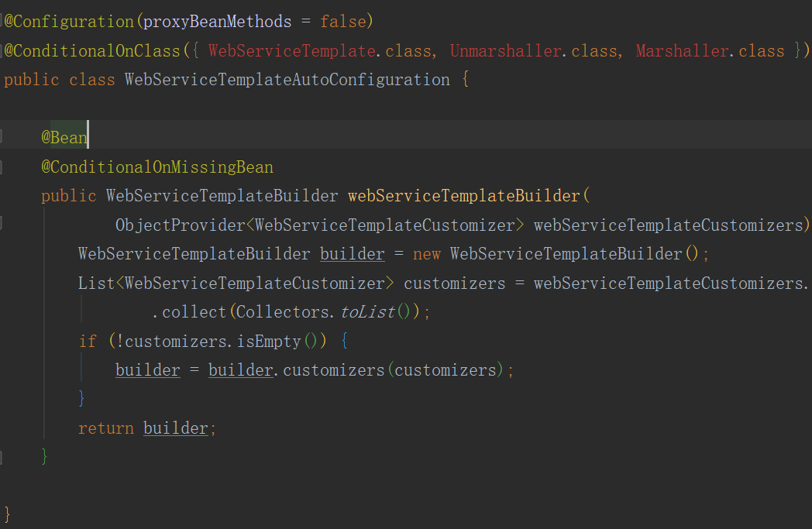Click the Marshaller class reference (not Unmarshaller)
The width and height of the screenshot is (812, 529).
(x=682, y=50)
